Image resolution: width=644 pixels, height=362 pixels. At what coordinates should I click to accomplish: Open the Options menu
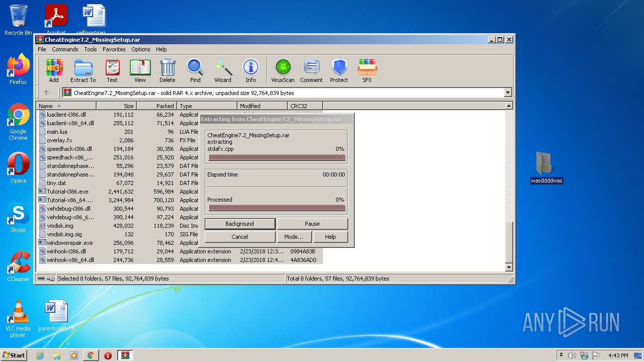(x=141, y=49)
